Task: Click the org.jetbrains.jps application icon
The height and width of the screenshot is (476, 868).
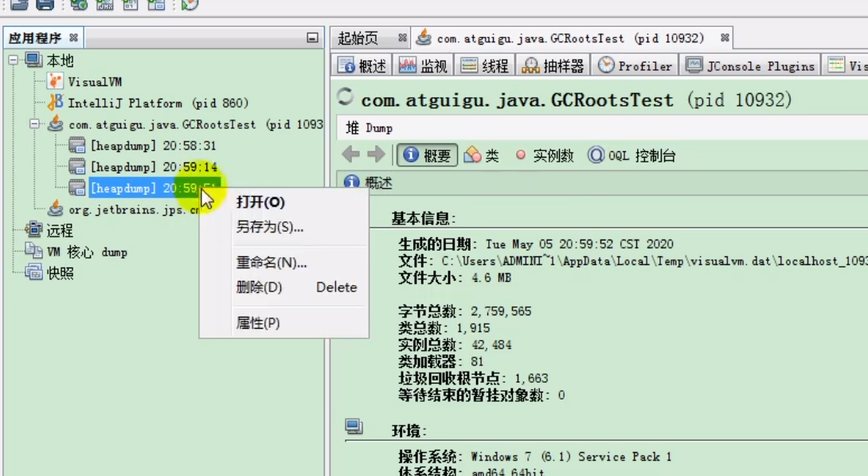Action: pos(55,209)
